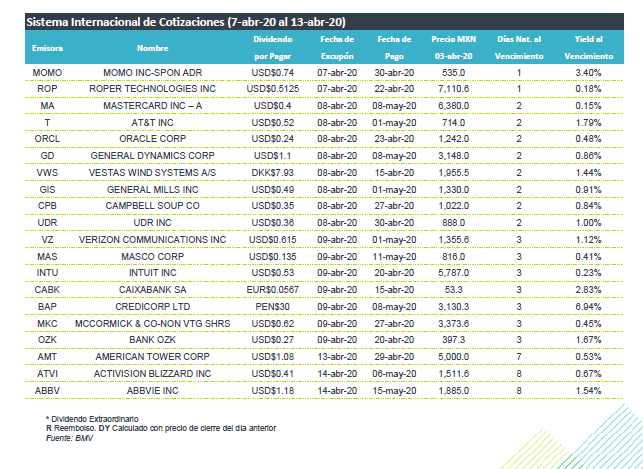The width and height of the screenshot is (643, 469).
Task: Click 'MCCORMICK & CO-NON VTG SHRS' name
Action: (153, 324)
